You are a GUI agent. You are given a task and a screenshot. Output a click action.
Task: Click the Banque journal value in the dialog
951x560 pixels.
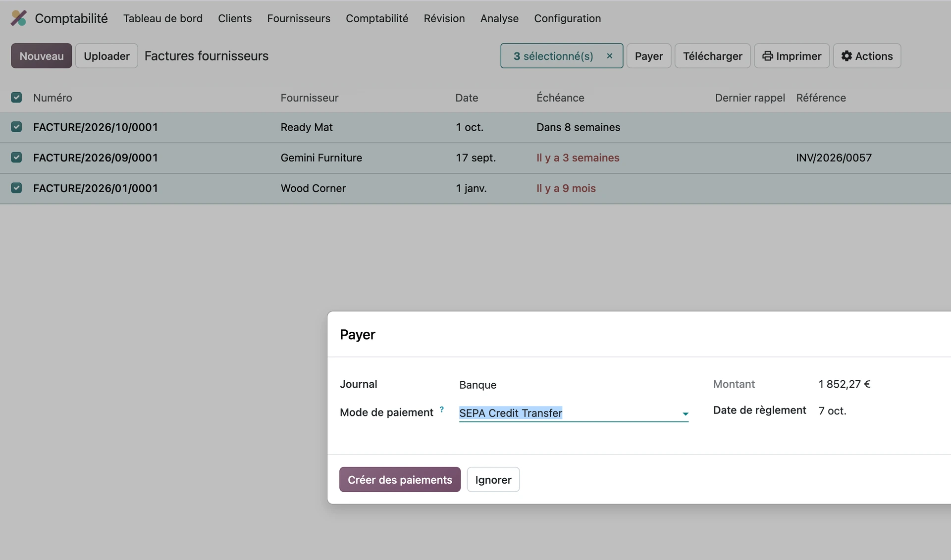click(x=477, y=385)
